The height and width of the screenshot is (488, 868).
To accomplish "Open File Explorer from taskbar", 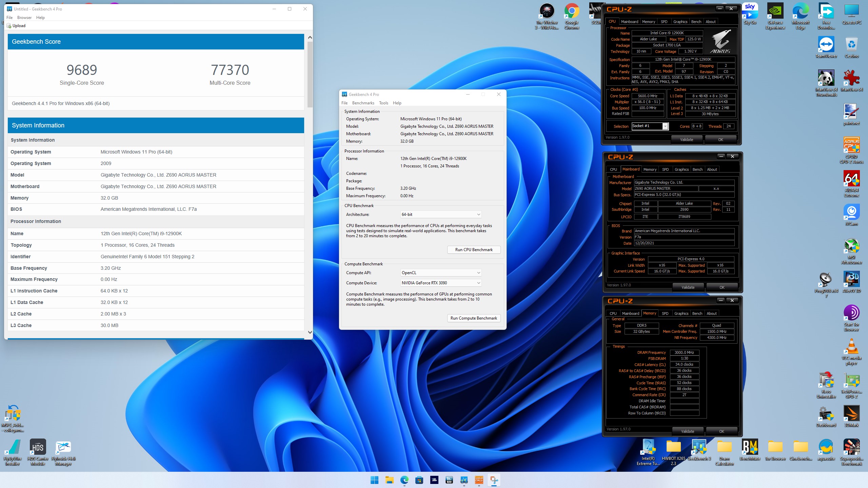I will pyautogui.click(x=389, y=480).
